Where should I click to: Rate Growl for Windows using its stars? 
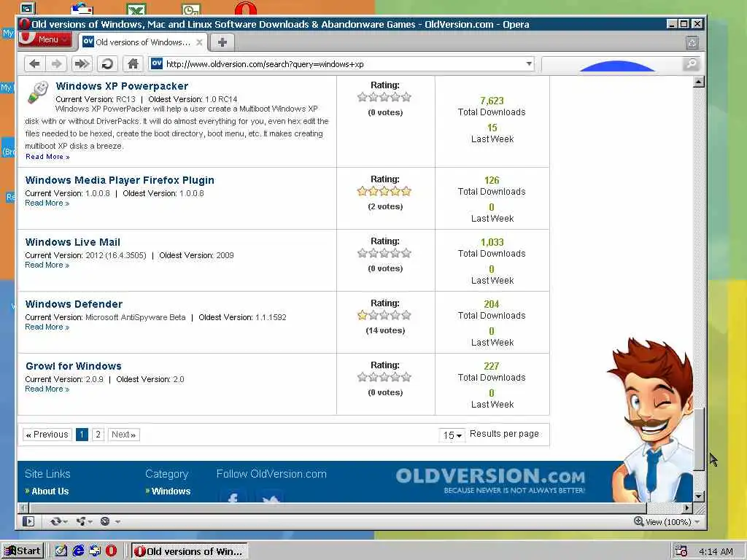pos(384,377)
